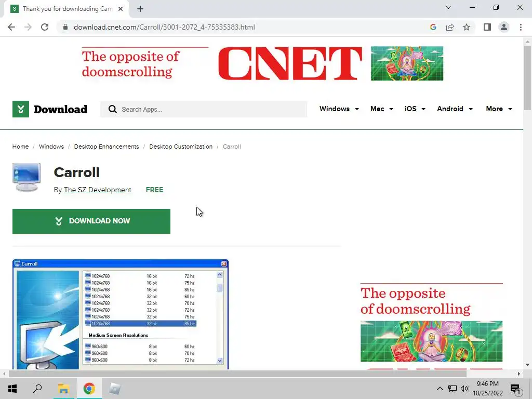Click the vertical page scrollbar
This screenshot has height=399, width=532.
pos(527,78)
